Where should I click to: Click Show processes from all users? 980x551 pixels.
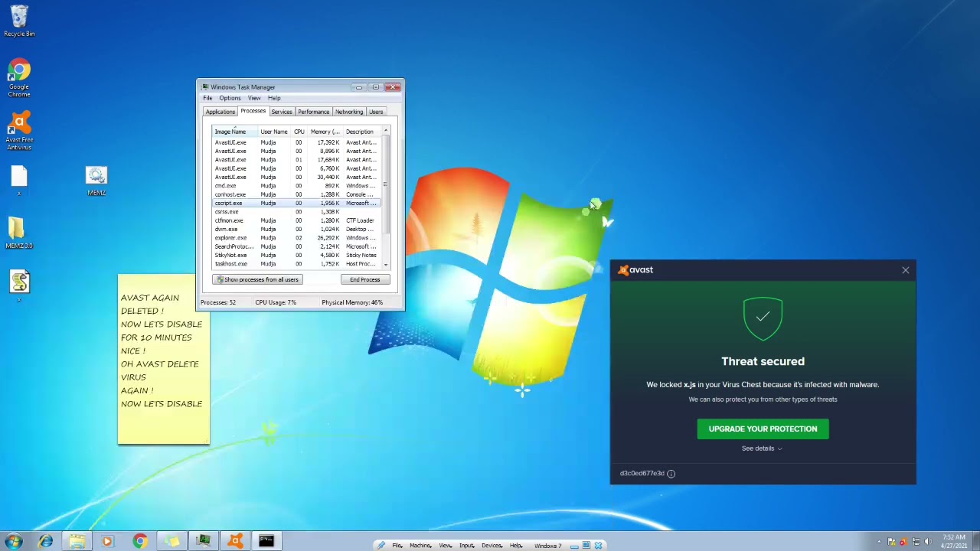[x=257, y=279]
